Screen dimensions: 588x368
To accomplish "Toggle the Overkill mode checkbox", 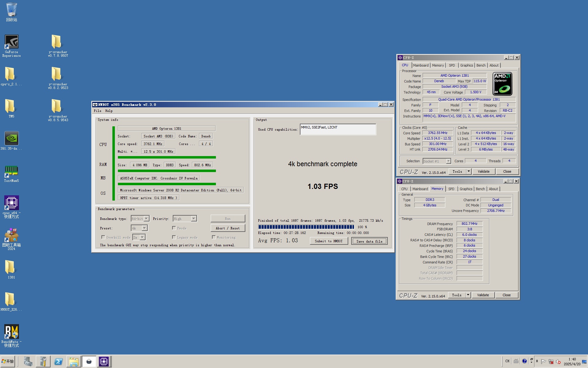I will click(x=103, y=237).
